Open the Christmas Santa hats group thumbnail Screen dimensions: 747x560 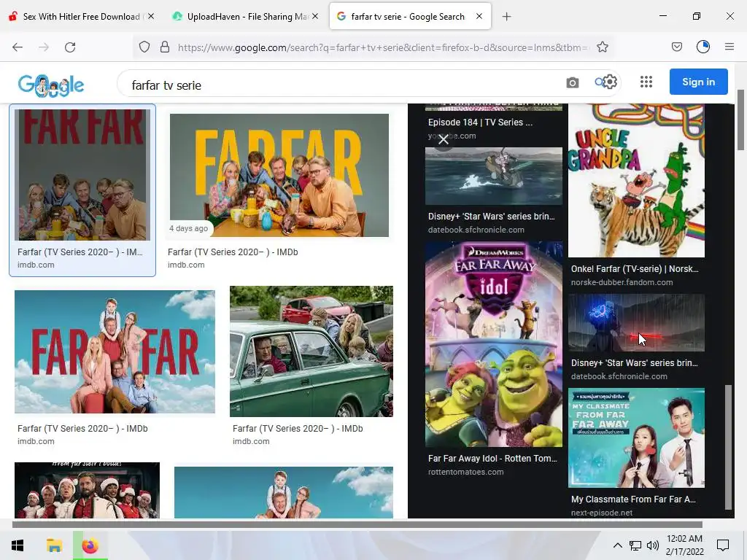88,491
